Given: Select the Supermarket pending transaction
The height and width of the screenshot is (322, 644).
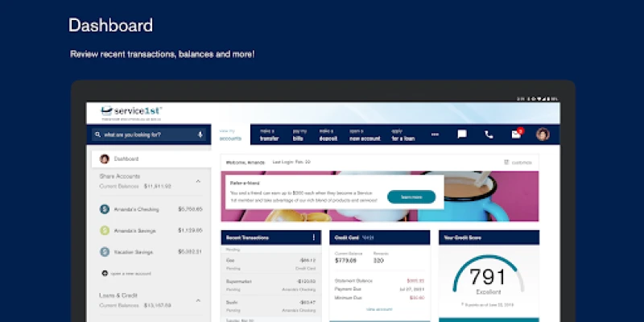Looking at the screenshot, I should pos(271,285).
